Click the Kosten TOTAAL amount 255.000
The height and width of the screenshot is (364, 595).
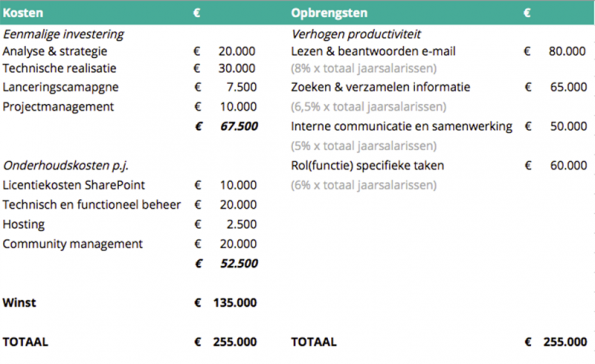[235, 342]
